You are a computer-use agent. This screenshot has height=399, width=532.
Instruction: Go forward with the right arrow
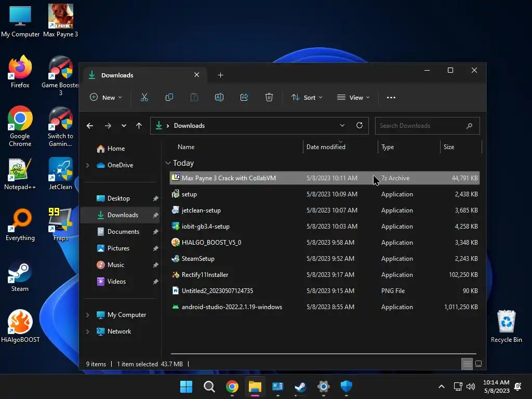pyautogui.click(x=108, y=126)
